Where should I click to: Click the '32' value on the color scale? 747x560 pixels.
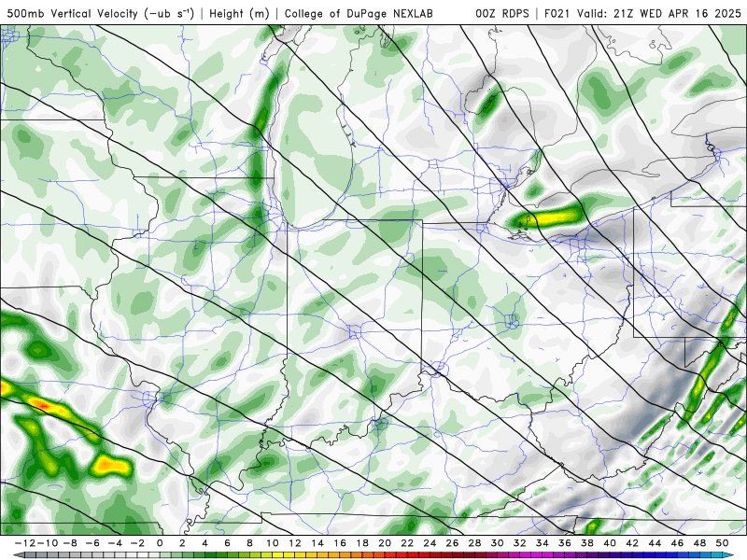[x=520, y=543]
